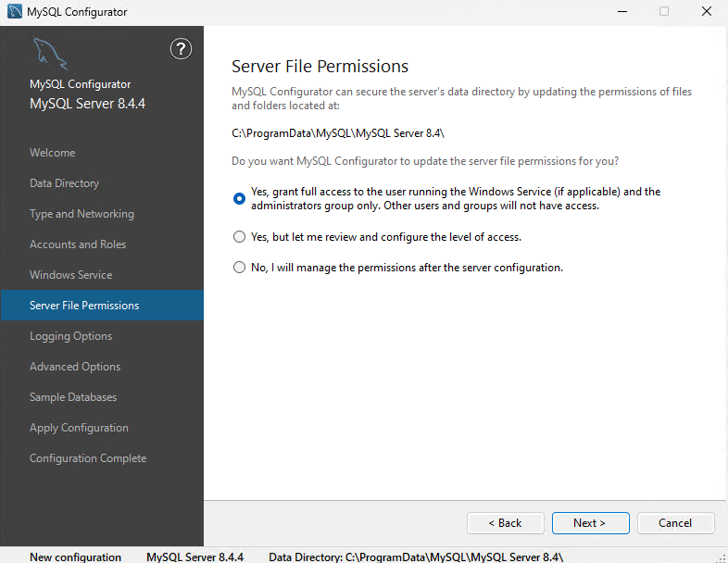Go to the Welcome step
The width and height of the screenshot is (728, 563).
(x=53, y=153)
